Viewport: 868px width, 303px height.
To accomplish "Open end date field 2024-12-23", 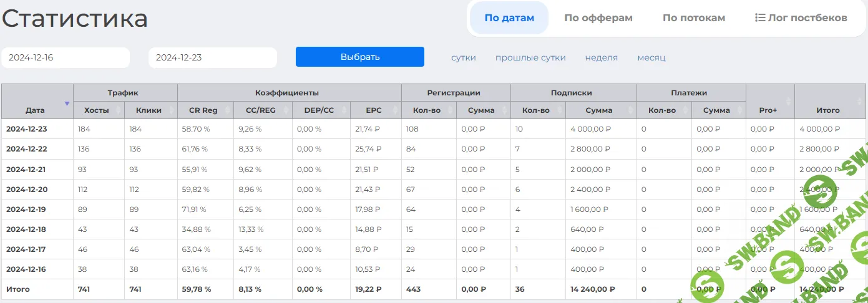I will point(212,57).
